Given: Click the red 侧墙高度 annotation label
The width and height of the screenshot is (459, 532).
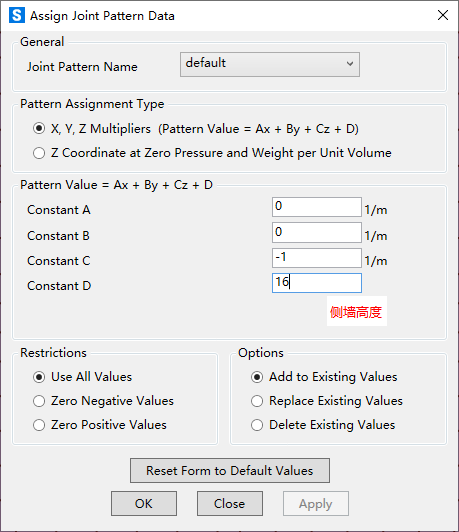Looking at the screenshot, I should [356, 312].
